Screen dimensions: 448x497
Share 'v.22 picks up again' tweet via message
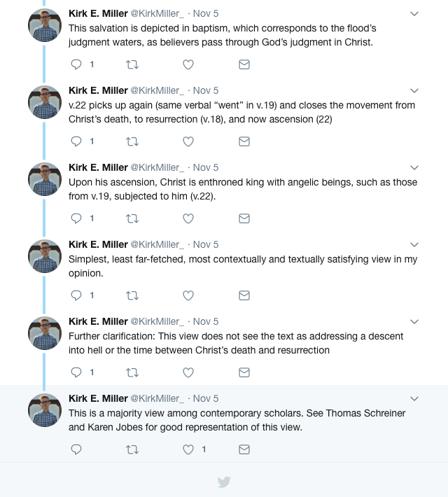click(244, 141)
